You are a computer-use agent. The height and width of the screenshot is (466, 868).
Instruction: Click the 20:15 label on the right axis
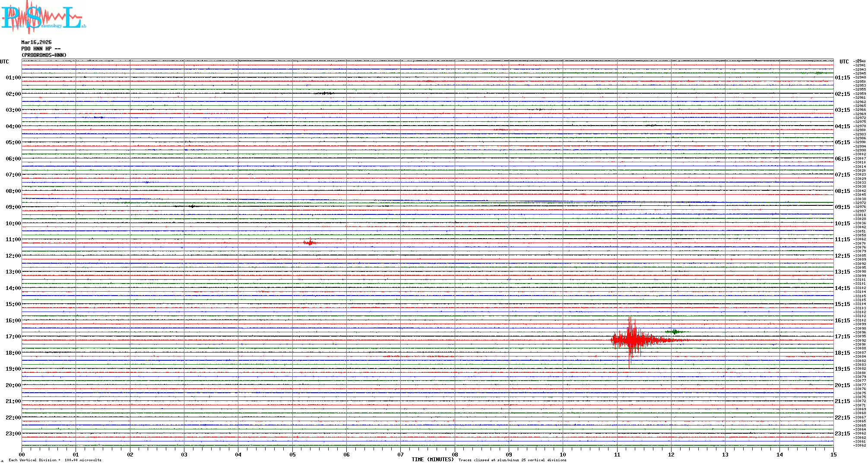[842, 385]
